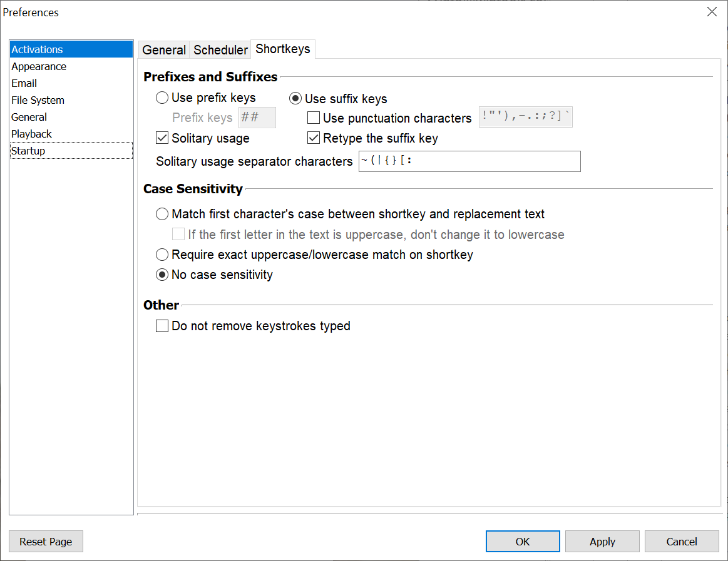This screenshot has height=561, width=728.
Task: Select Startup in the category list
Action: coord(28,151)
